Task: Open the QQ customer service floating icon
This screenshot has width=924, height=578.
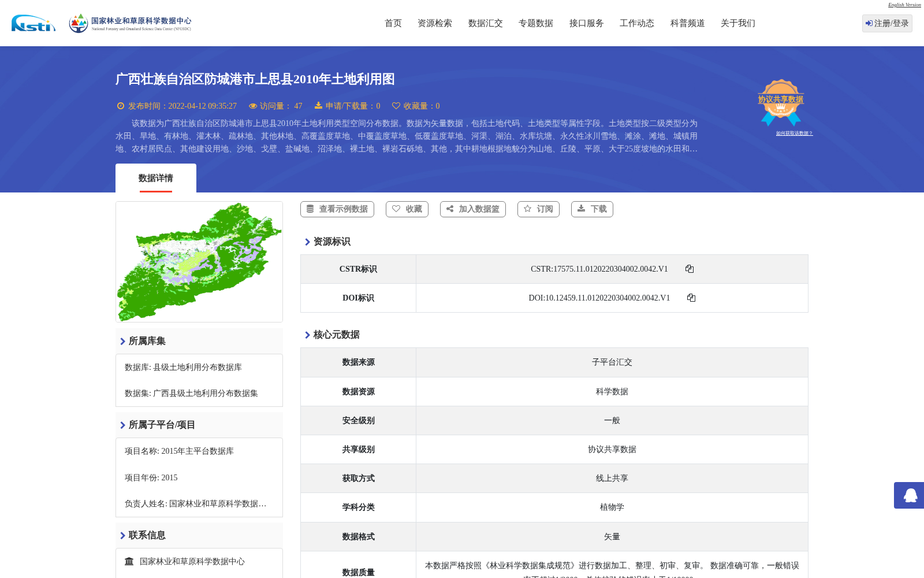Action: coord(910,495)
